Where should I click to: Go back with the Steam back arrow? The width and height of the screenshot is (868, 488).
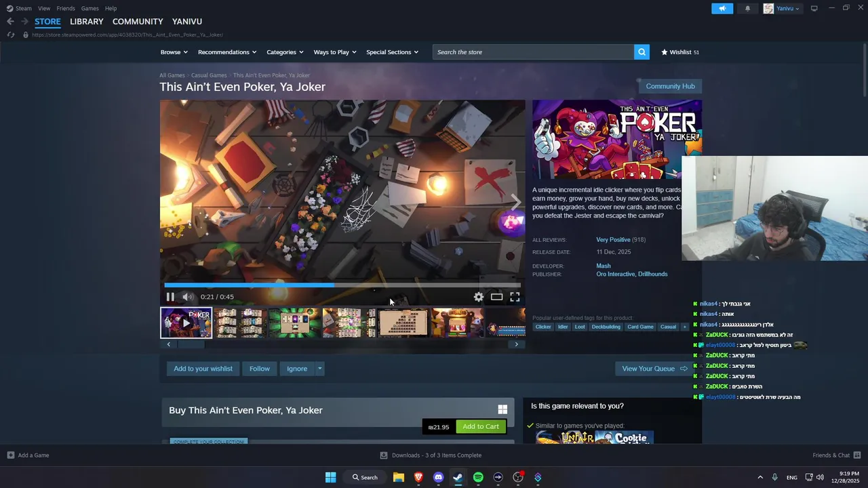10,22
